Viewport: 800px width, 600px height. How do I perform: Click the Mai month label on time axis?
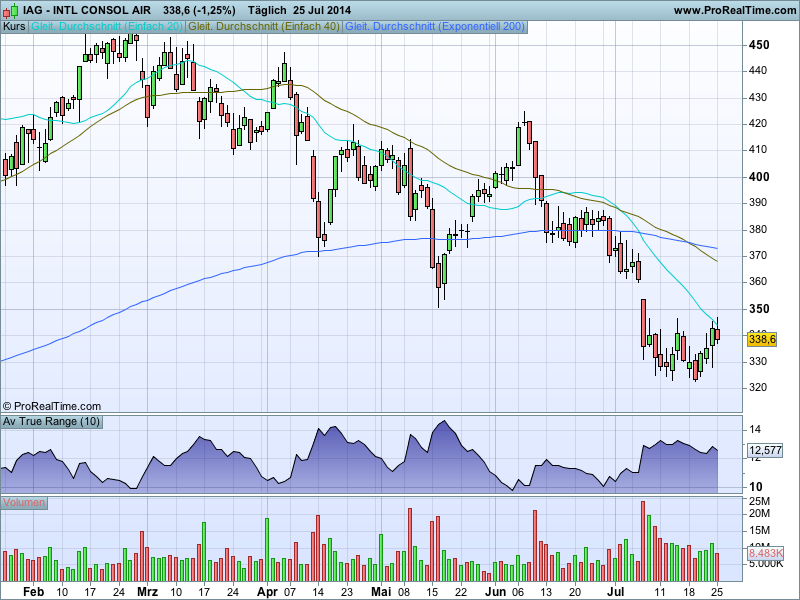tap(381, 592)
